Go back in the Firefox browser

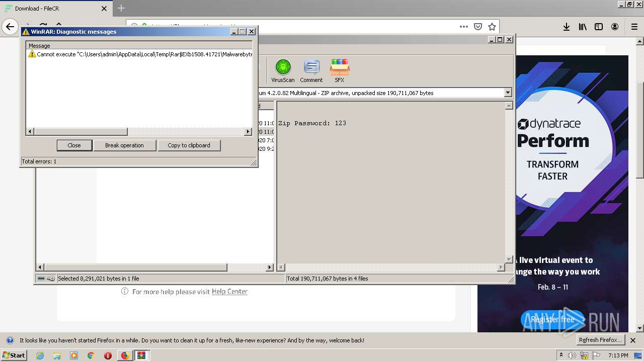point(10,27)
